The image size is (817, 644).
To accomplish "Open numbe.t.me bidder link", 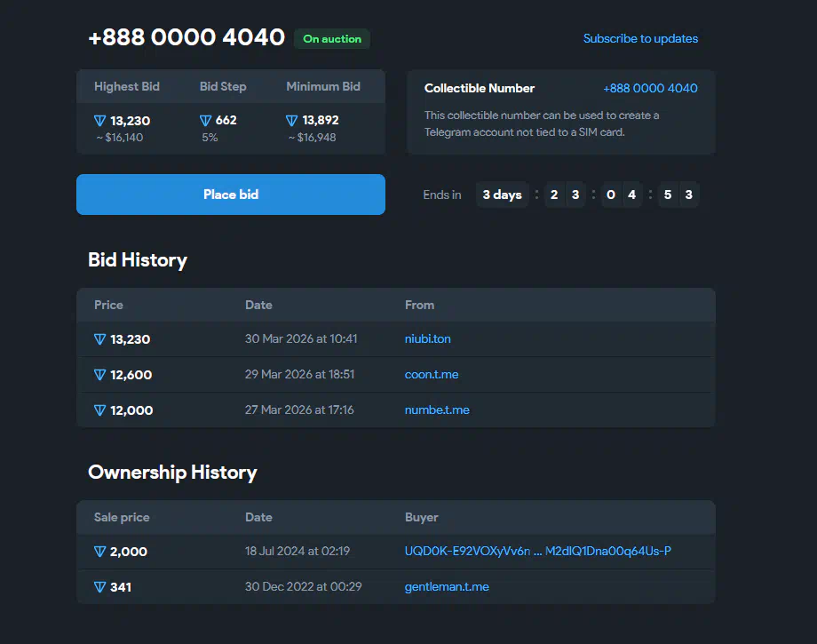I will (437, 410).
